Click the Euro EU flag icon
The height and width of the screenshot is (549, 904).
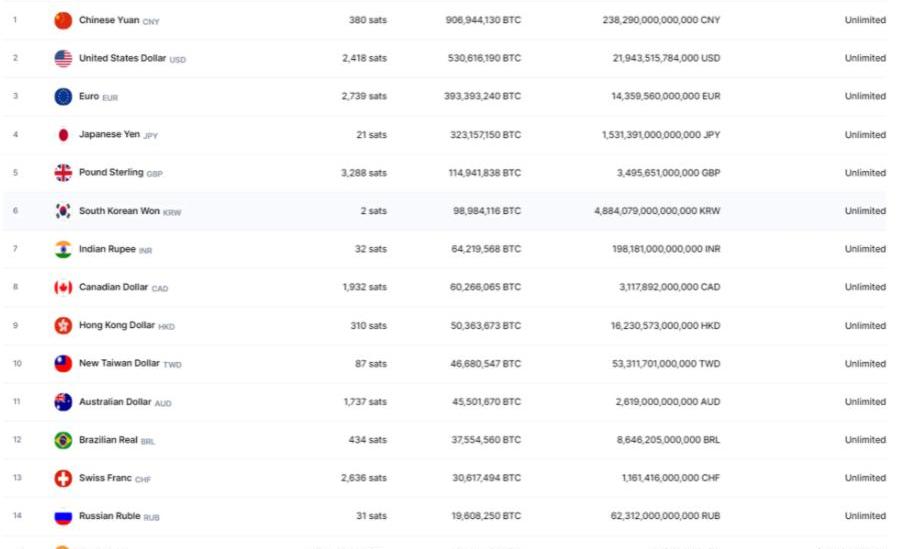click(63, 97)
